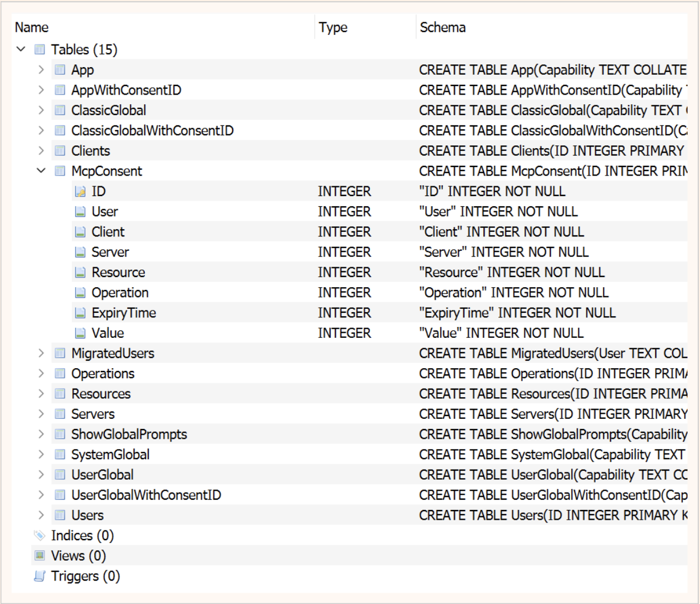Click the ID primary key column icon
The width and height of the screenshot is (700, 604).
(80, 191)
